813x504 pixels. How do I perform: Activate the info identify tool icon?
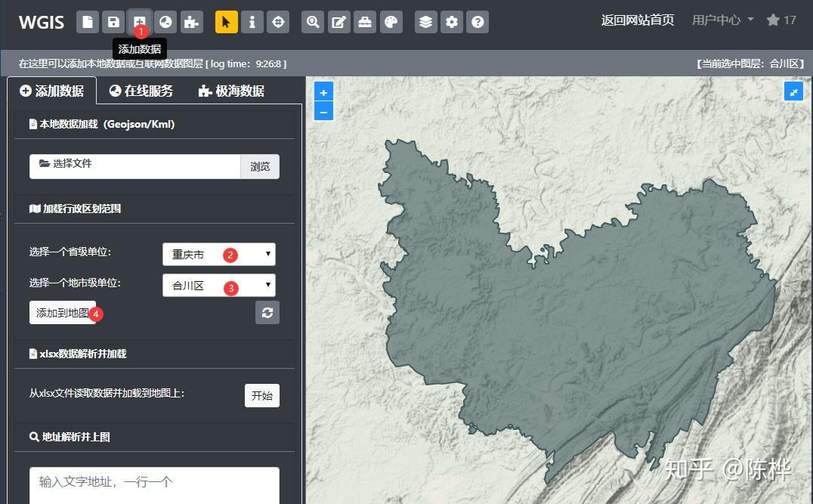click(252, 22)
